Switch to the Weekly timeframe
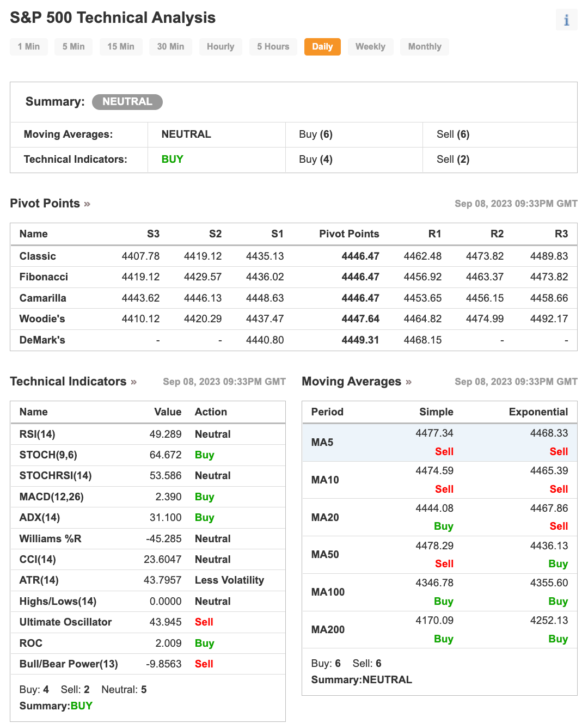The width and height of the screenshot is (588, 723). click(370, 47)
